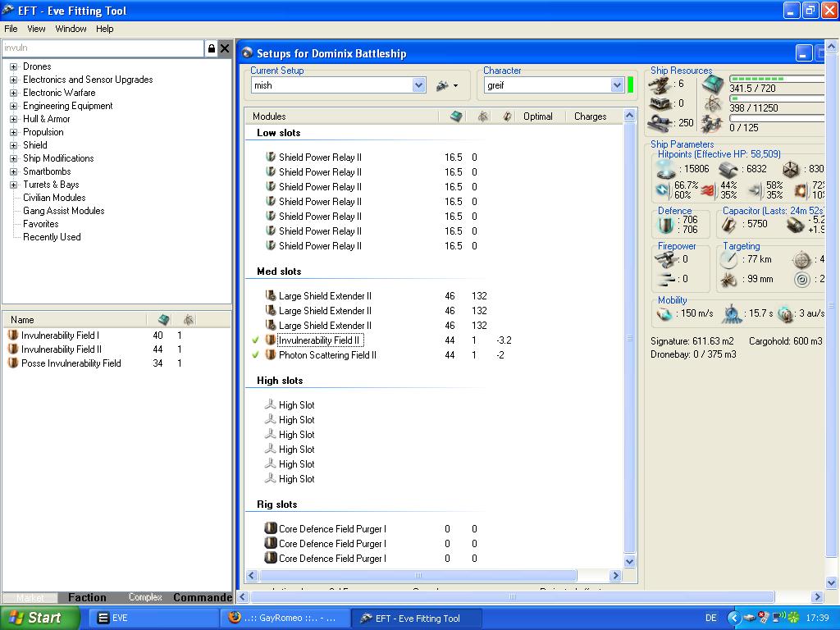
Task: Click the Firepower turret icon
Action: (665, 260)
